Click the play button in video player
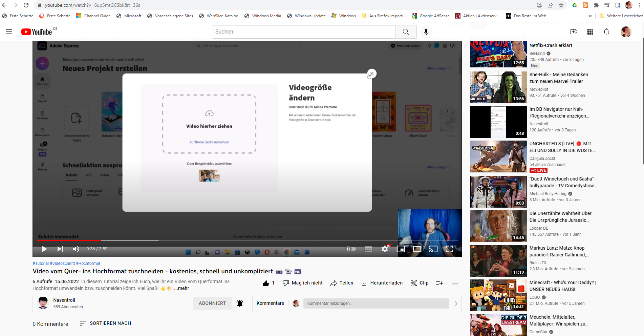This screenshot has height=336, width=644. click(44, 249)
